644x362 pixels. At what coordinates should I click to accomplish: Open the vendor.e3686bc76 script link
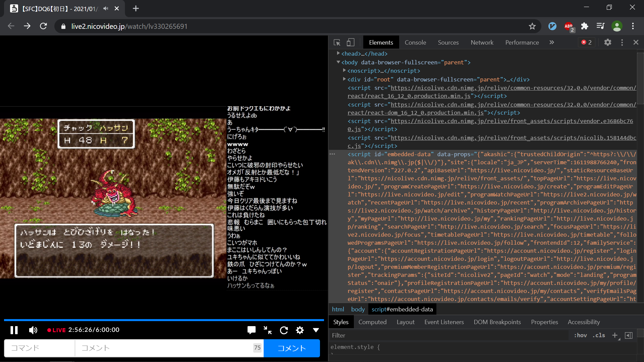[x=490, y=125]
